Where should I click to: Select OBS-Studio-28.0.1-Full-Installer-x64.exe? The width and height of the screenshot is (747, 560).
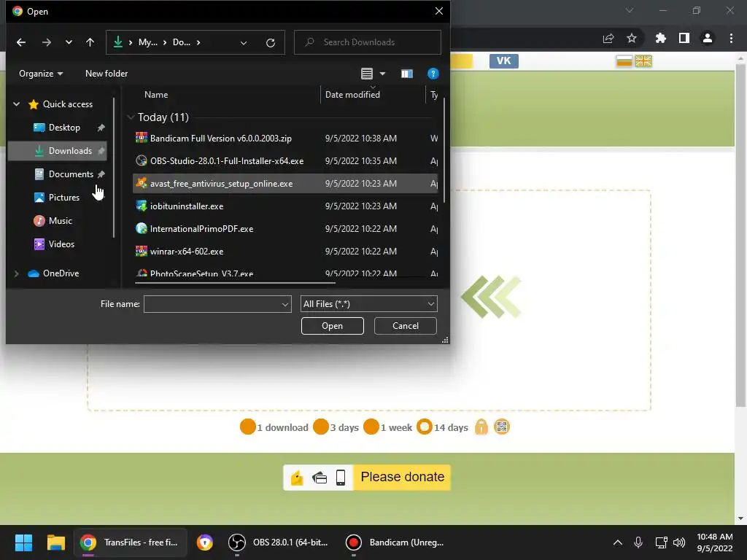(x=285, y=161)
